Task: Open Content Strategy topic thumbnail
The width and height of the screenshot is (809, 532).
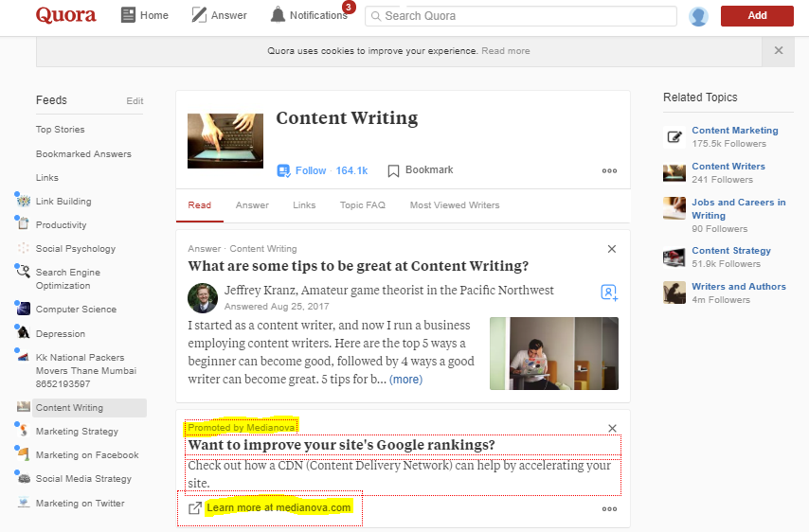Action: point(674,257)
